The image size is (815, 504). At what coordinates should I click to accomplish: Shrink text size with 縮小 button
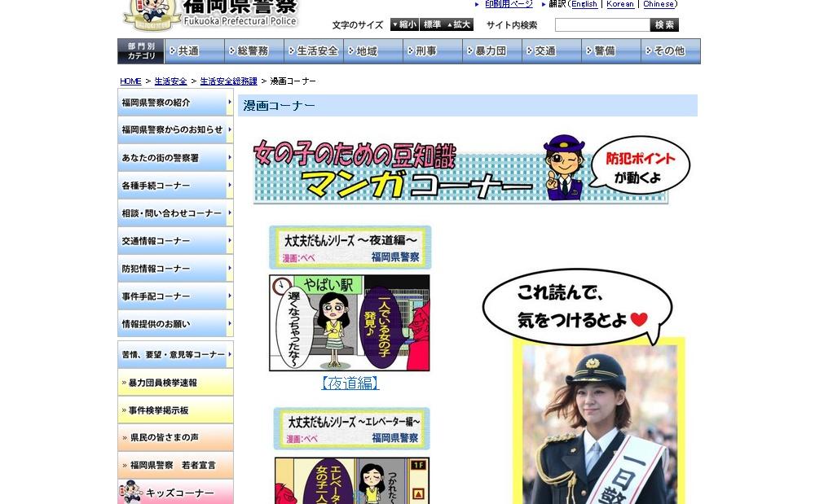[x=404, y=25]
